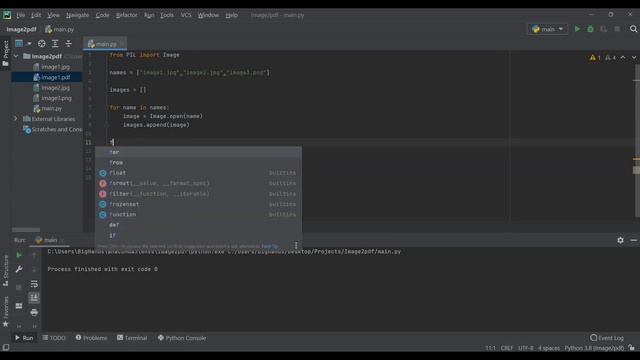Toggle the Structure side tool window
The width and height of the screenshot is (640, 360).
point(5,270)
